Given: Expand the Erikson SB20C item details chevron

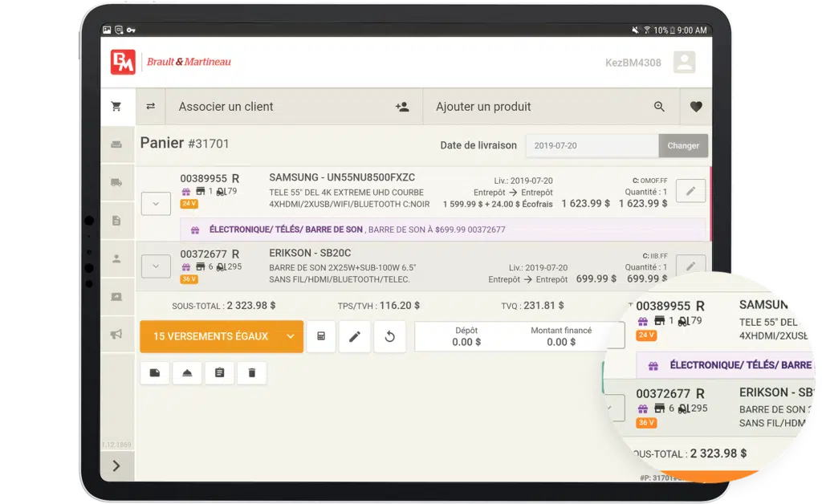Looking at the screenshot, I should click(x=156, y=266).
